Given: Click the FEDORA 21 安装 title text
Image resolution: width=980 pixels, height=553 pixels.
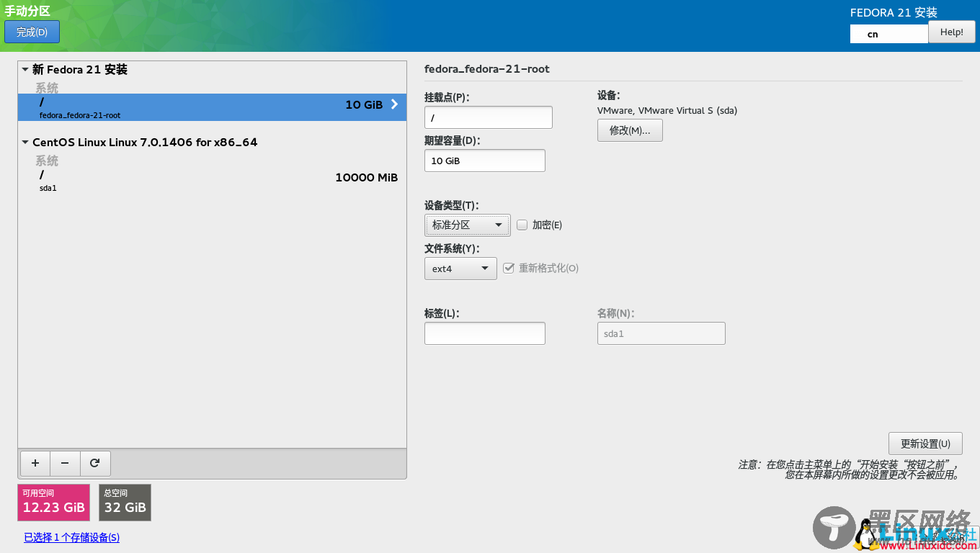Looking at the screenshot, I should point(894,12).
